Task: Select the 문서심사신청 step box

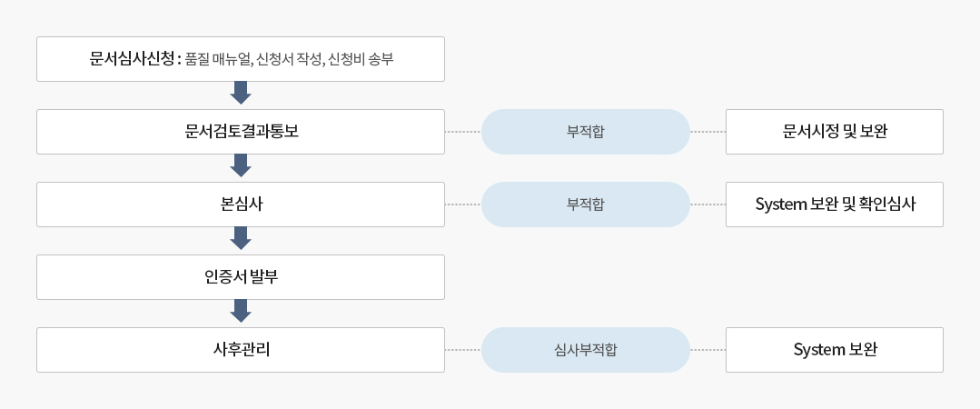Action: pos(241,59)
